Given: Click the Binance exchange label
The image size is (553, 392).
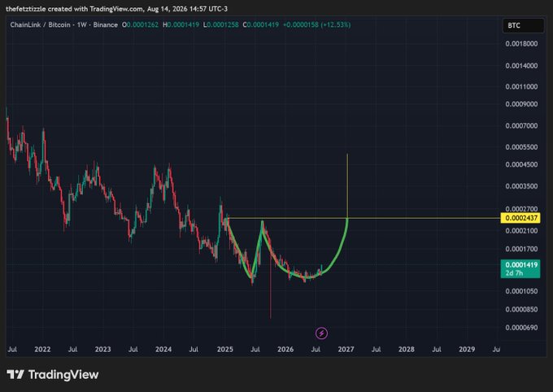Looking at the screenshot, I should click(x=105, y=24).
